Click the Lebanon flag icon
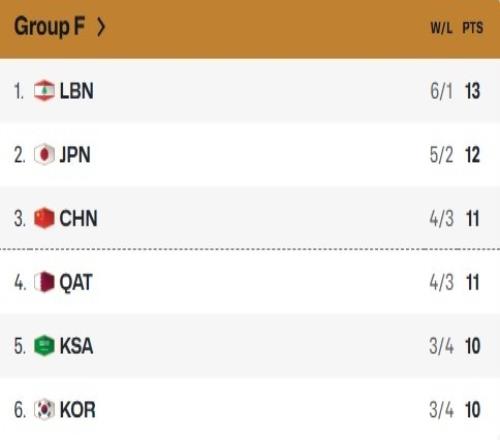Screen dimensions: 500x440 pyautogui.click(x=44, y=91)
